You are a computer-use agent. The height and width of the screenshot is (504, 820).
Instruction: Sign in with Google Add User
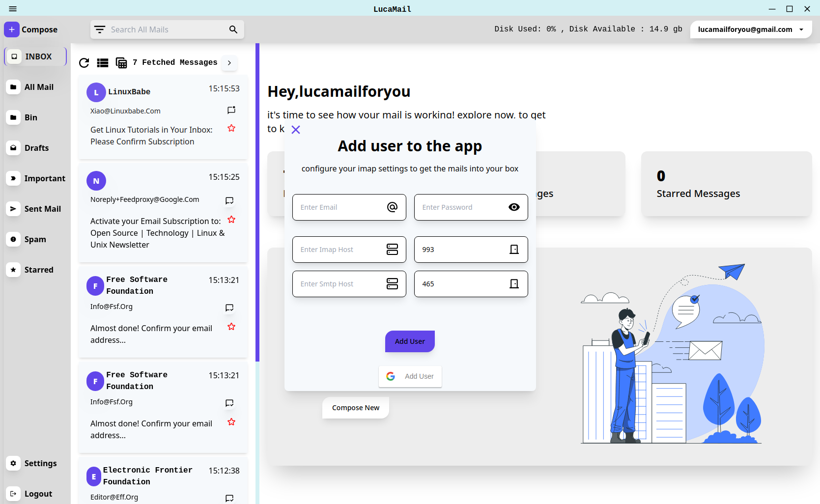pos(410,376)
